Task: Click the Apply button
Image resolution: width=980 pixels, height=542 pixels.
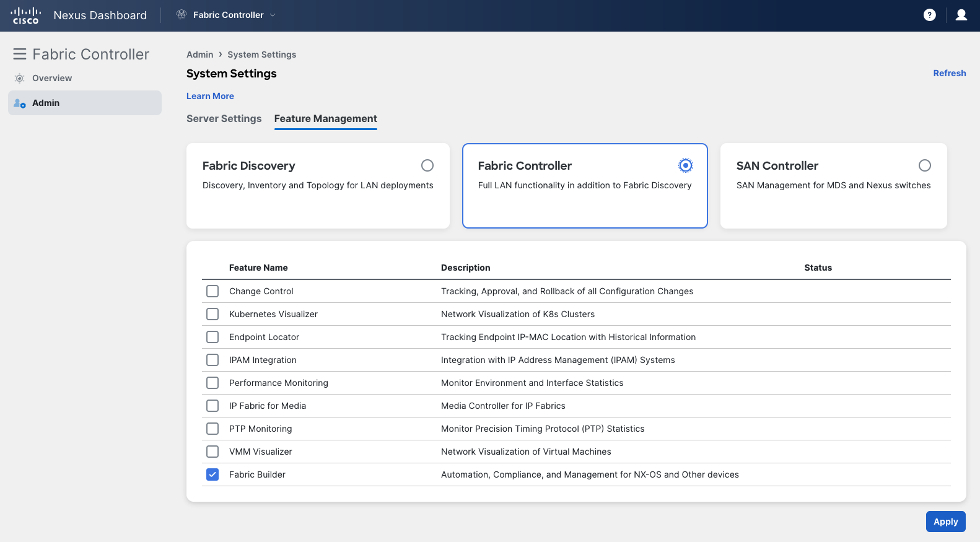Action: point(946,522)
